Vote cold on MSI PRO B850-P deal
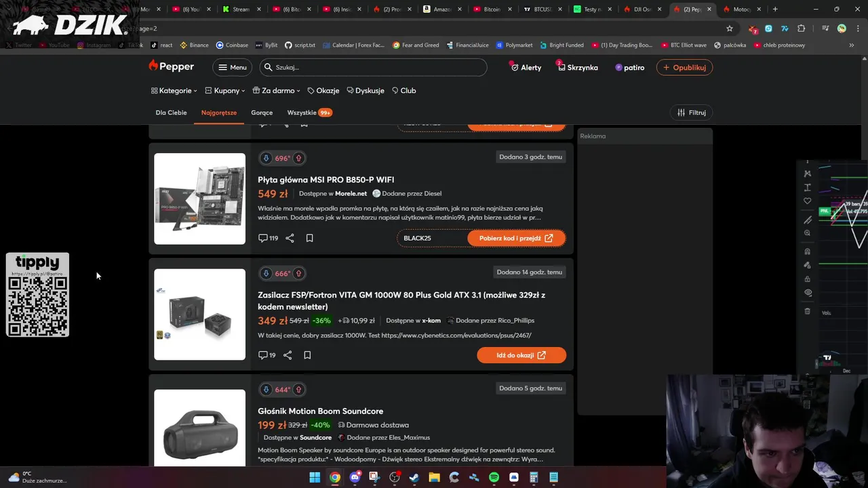 pyautogui.click(x=266, y=158)
